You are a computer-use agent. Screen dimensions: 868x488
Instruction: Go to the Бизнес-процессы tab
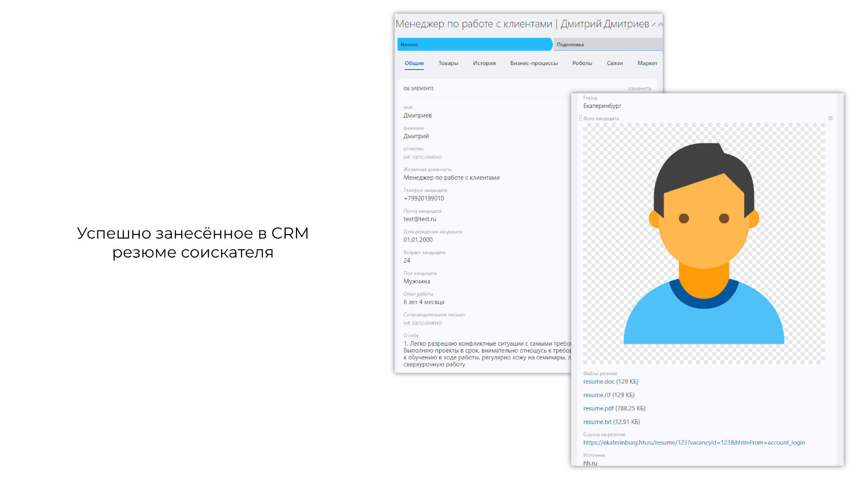pos(534,63)
